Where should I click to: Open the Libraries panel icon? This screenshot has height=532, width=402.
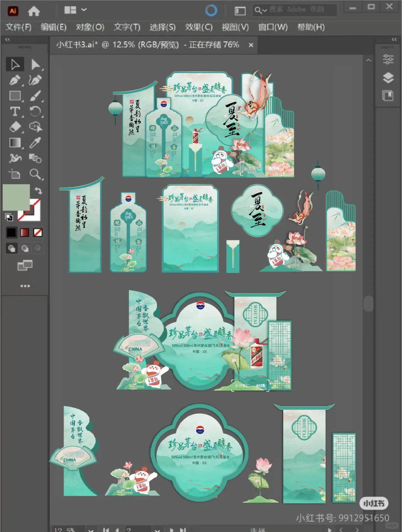point(388,96)
